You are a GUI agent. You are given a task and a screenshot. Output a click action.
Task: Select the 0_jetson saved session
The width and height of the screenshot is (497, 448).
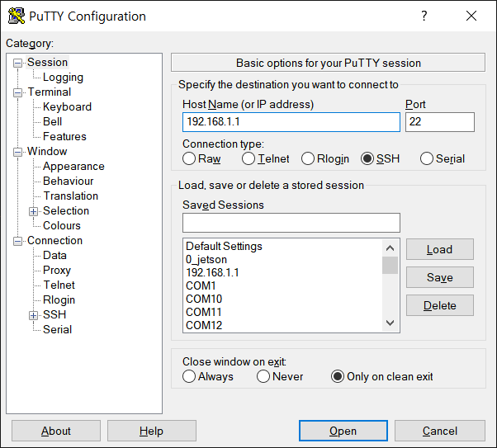pyautogui.click(x=283, y=260)
